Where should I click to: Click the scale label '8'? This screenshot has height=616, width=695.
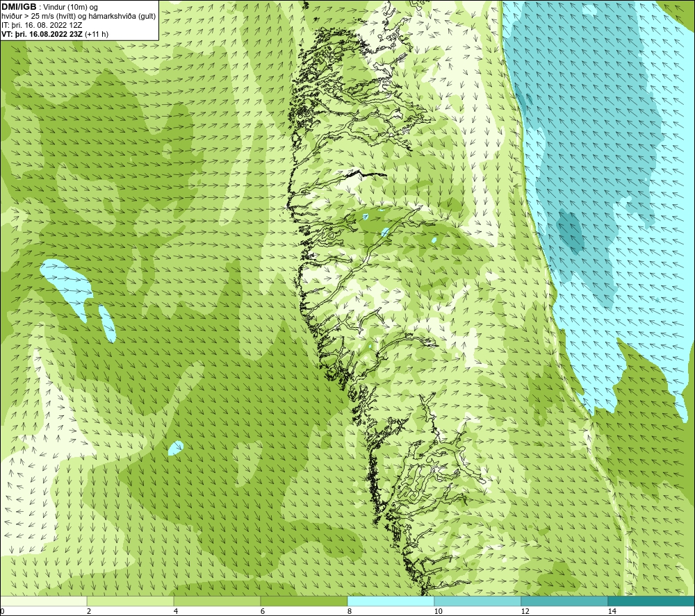click(x=350, y=611)
